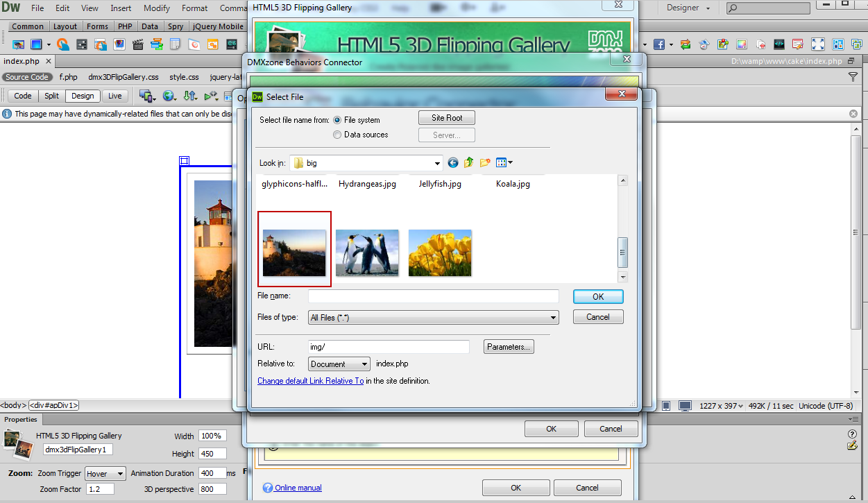
Task: Switch to the Spry insert tab
Action: (x=176, y=26)
